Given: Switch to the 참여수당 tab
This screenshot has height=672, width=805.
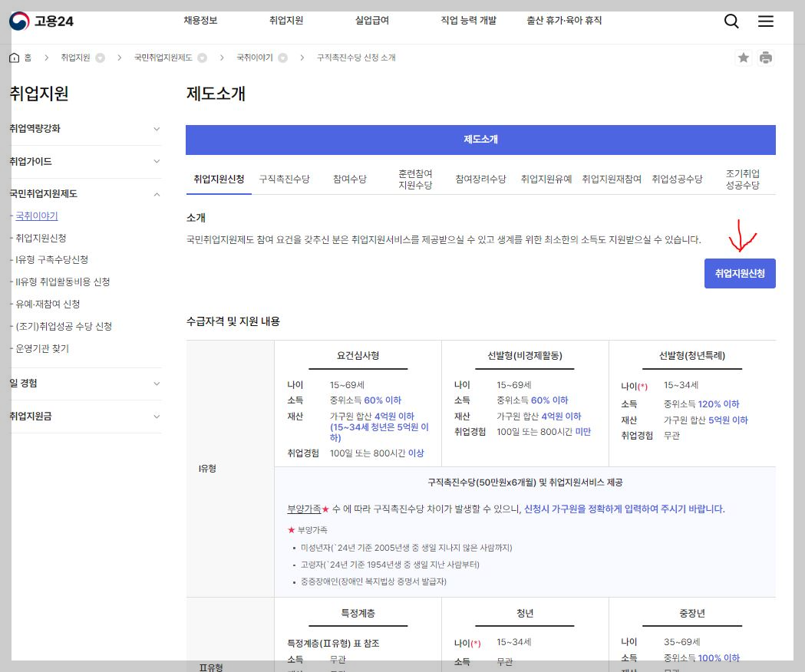Looking at the screenshot, I should (x=350, y=180).
